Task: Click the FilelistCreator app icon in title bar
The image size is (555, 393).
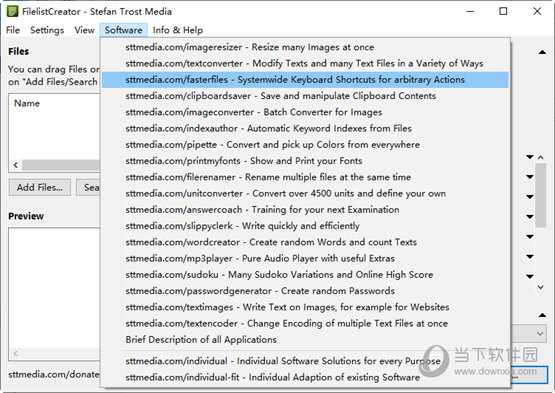Action: pyautogui.click(x=13, y=11)
